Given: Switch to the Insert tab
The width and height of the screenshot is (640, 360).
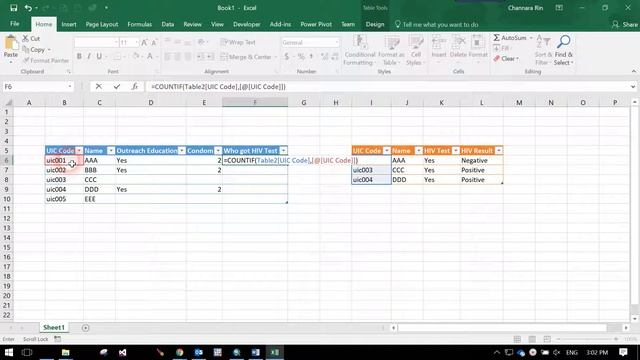Looking at the screenshot, I should click(69, 24).
